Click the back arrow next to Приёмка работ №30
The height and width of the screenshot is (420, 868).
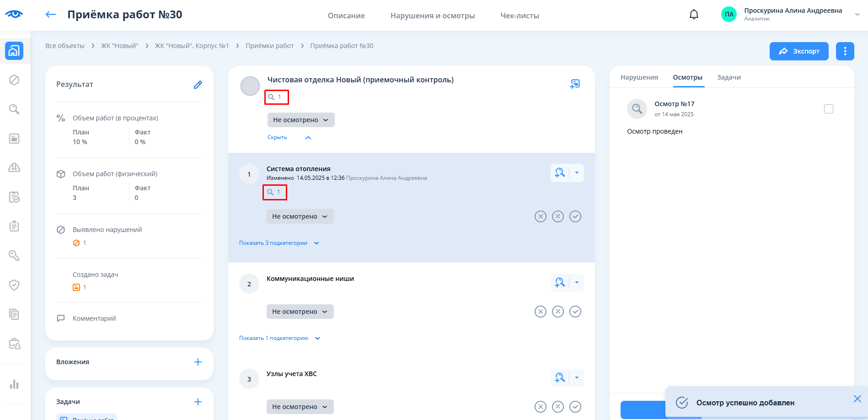[51, 15]
